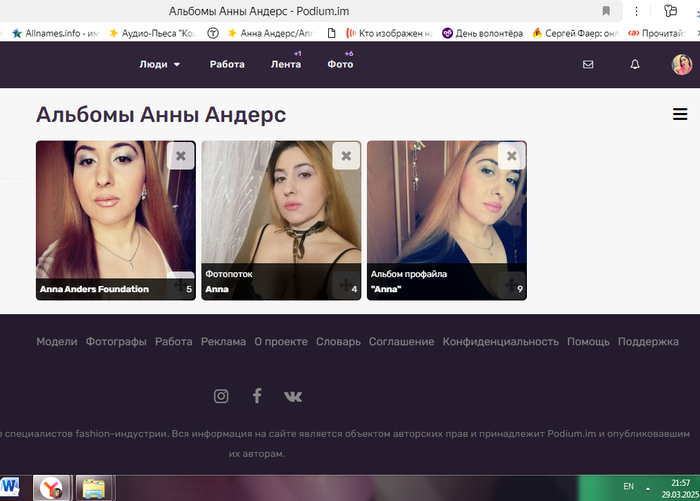The image size is (700, 501).
Task: Delete the Фотопоток album
Action: 346,156
